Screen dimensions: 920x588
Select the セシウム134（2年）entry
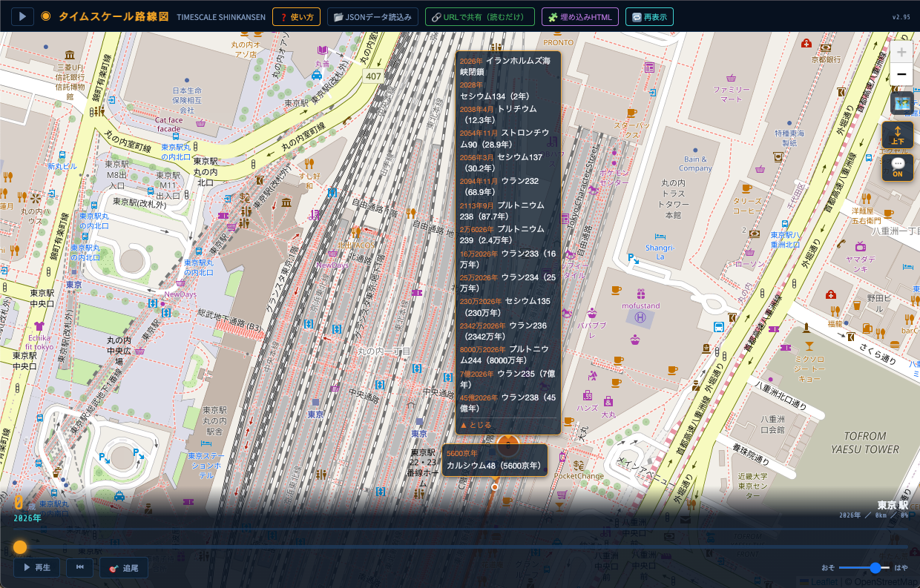pyautogui.click(x=507, y=91)
